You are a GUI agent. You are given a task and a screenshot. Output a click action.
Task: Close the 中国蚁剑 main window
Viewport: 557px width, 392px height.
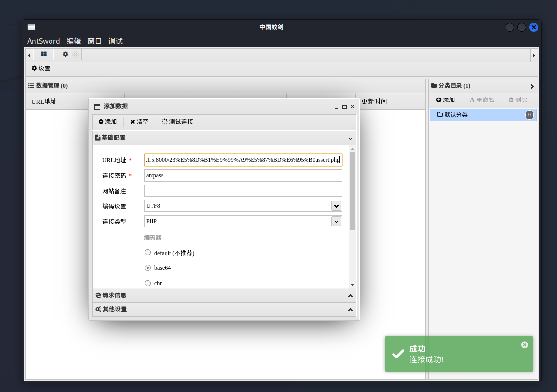(534, 27)
